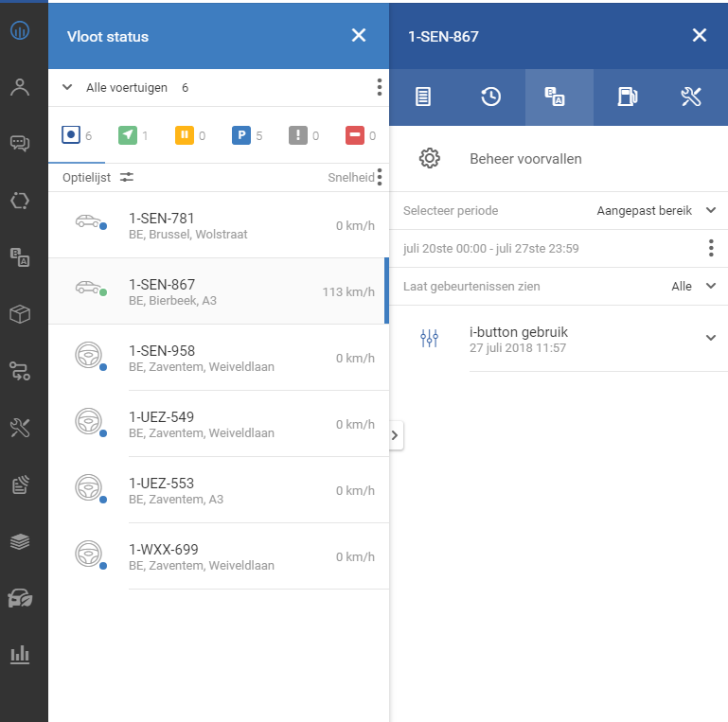
Task: Sort by the Snelheid column header
Action: [x=350, y=178]
